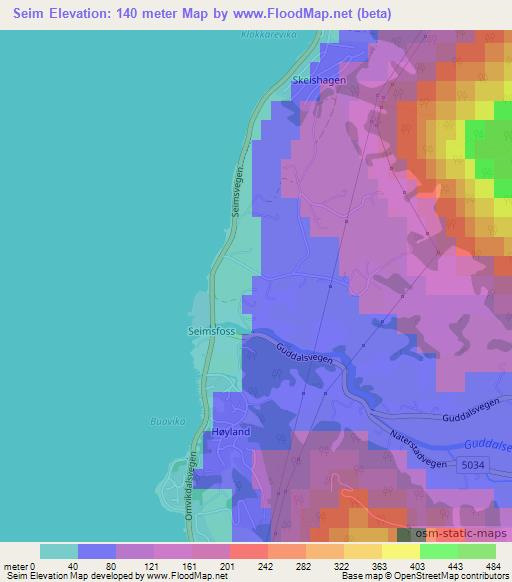Select the 40-80 meter blue legend swatch

97,552
